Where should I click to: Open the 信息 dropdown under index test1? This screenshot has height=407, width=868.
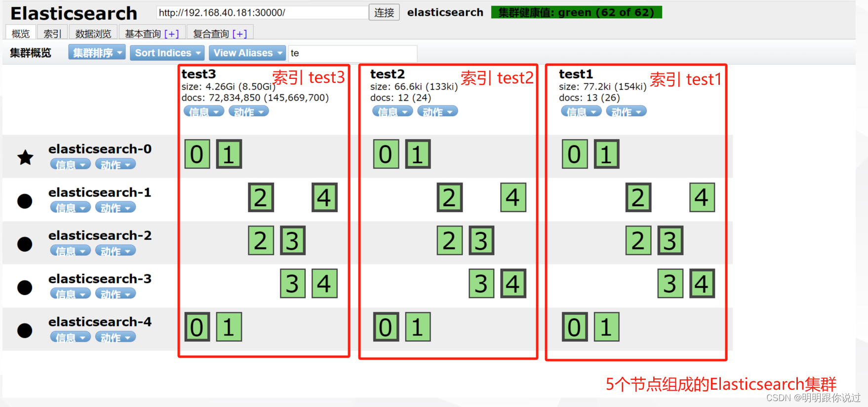click(581, 111)
